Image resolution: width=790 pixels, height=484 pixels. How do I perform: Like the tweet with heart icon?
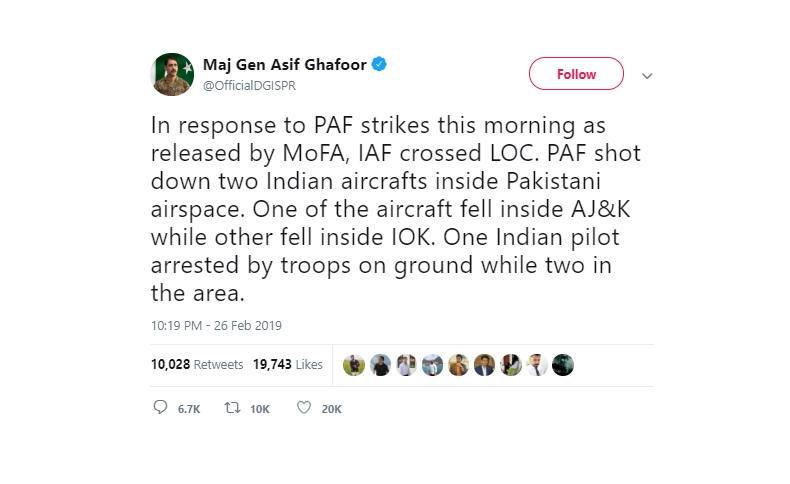304,408
